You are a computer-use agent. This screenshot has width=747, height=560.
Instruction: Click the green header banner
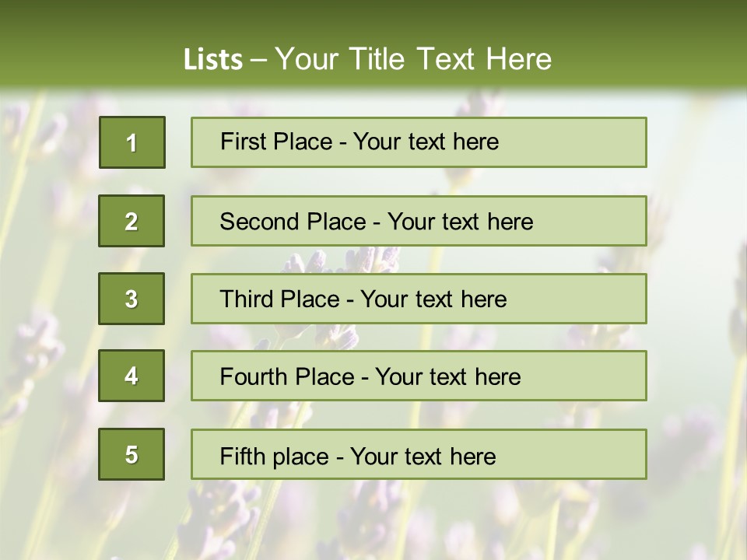pyautogui.click(x=373, y=44)
